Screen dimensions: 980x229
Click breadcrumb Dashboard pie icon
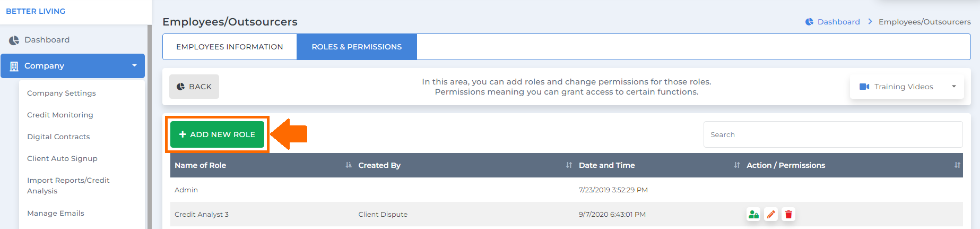coord(809,22)
